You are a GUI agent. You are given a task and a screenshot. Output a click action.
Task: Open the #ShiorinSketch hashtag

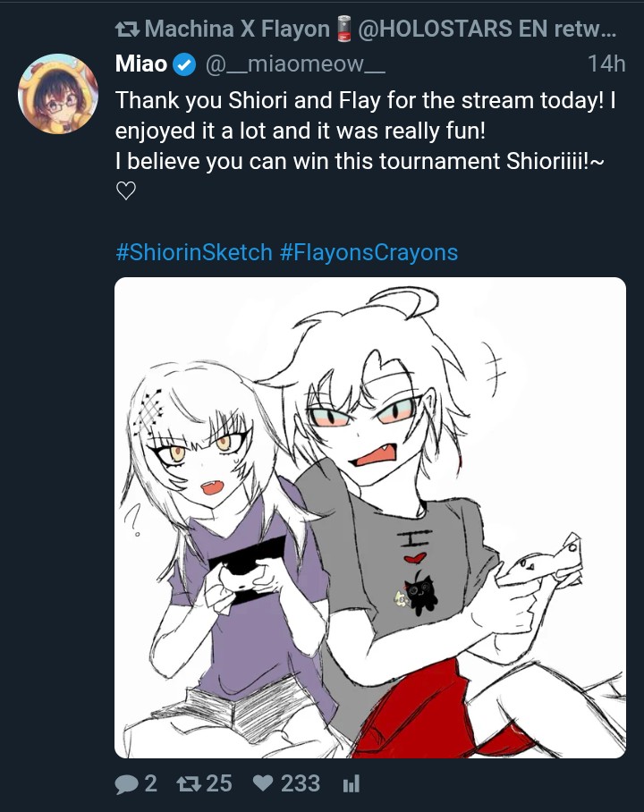click(x=194, y=252)
